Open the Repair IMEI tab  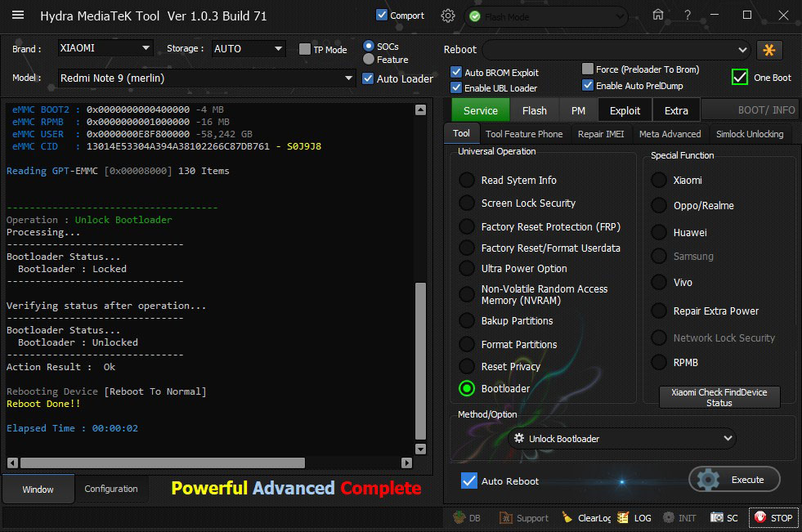pyautogui.click(x=600, y=134)
